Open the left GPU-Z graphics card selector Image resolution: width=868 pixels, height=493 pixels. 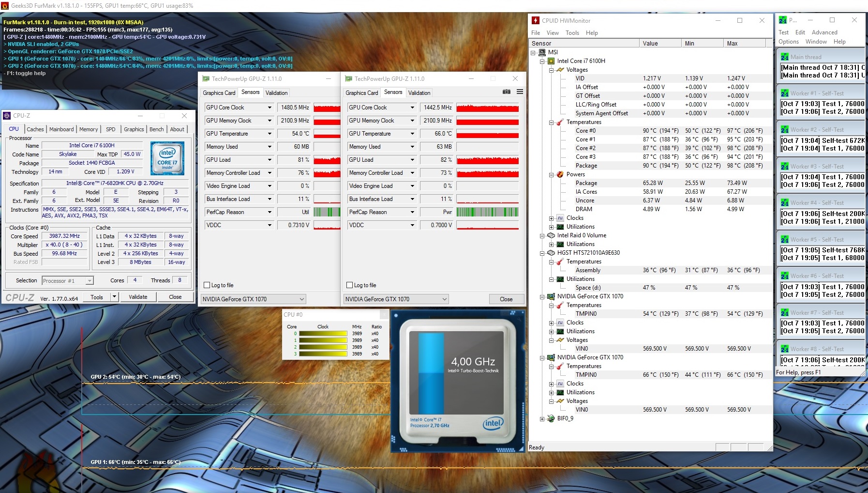254,299
